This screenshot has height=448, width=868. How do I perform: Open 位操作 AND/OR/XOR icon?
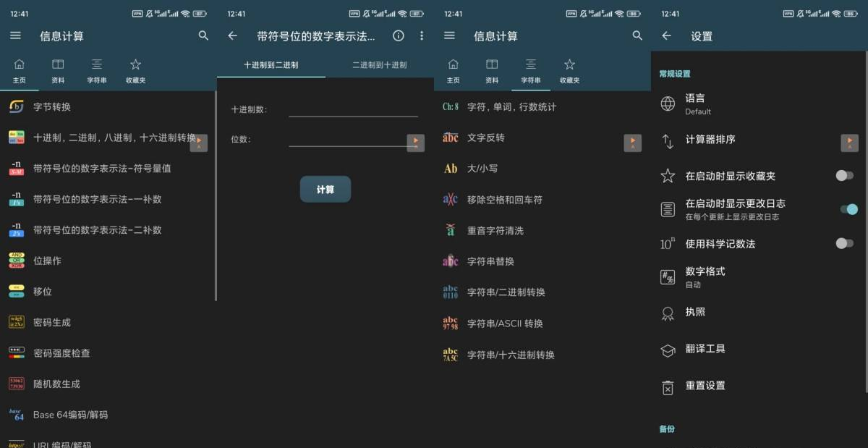(17, 261)
